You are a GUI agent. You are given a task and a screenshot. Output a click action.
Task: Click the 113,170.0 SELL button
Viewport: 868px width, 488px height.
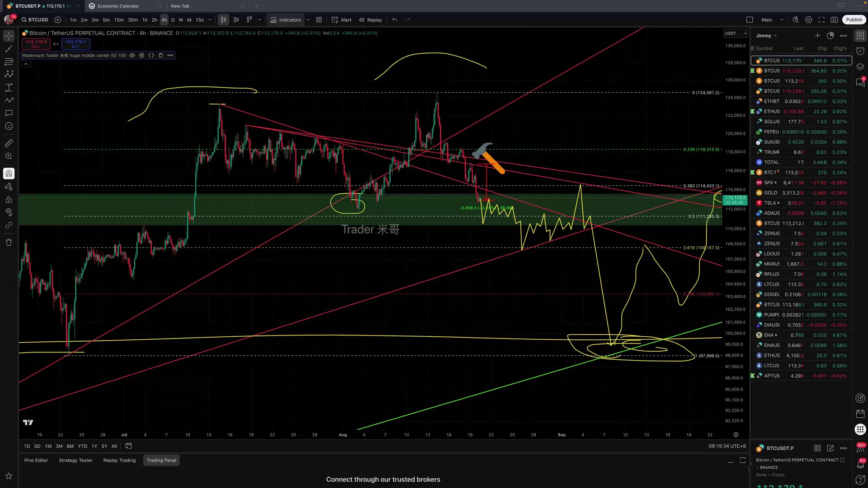pyautogui.click(x=36, y=44)
